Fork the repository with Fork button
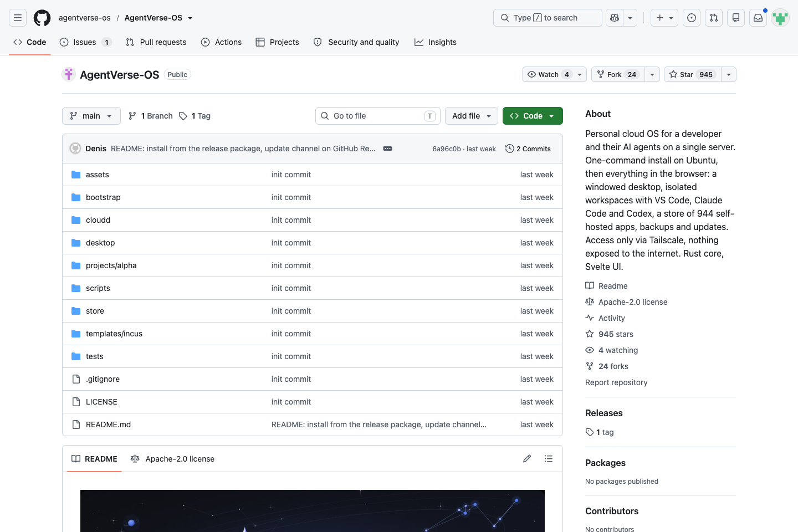The height and width of the screenshot is (532, 798). click(x=618, y=74)
